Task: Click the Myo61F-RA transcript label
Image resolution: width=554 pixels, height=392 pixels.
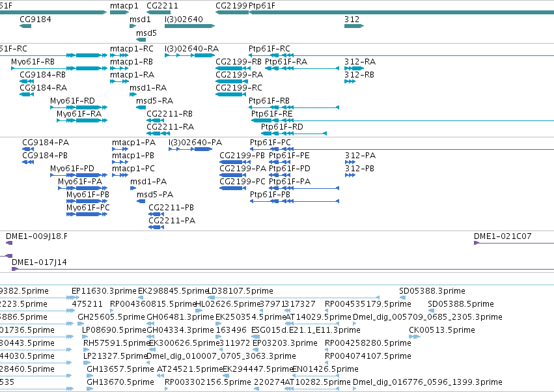Action: coord(79,114)
